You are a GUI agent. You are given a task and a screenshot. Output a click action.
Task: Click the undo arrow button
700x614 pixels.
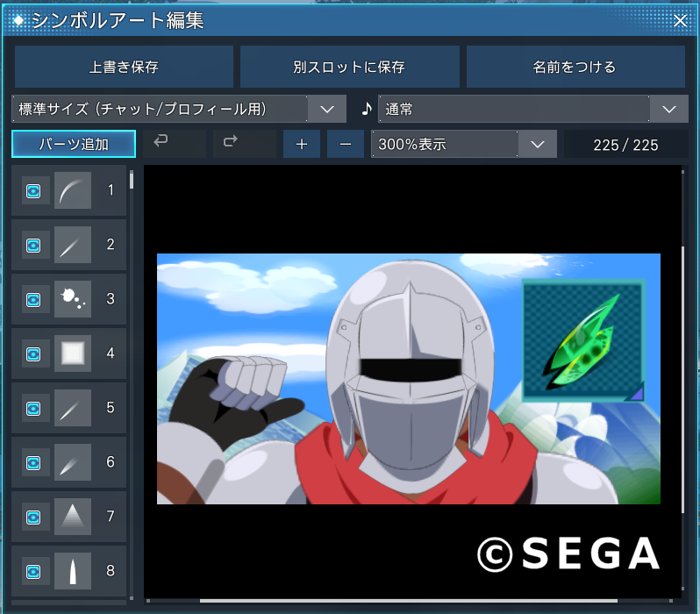click(175, 144)
